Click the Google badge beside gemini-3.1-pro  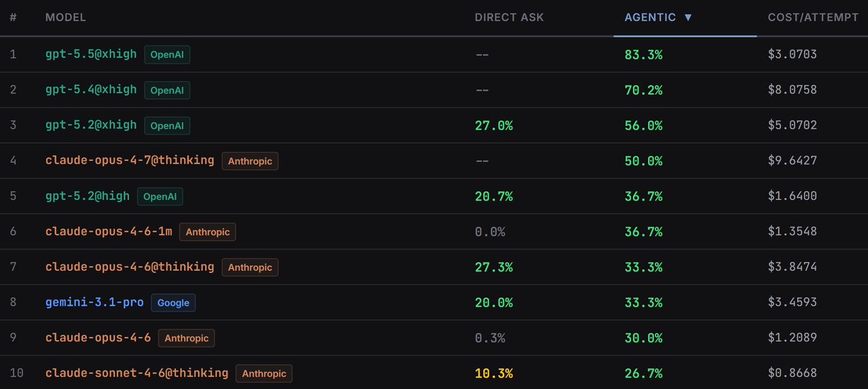(173, 303)
